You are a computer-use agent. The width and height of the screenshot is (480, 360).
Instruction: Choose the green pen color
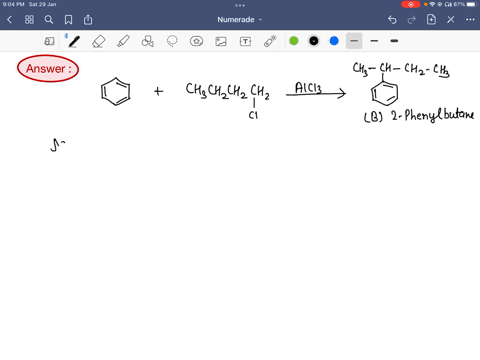(x=294, y=41)
